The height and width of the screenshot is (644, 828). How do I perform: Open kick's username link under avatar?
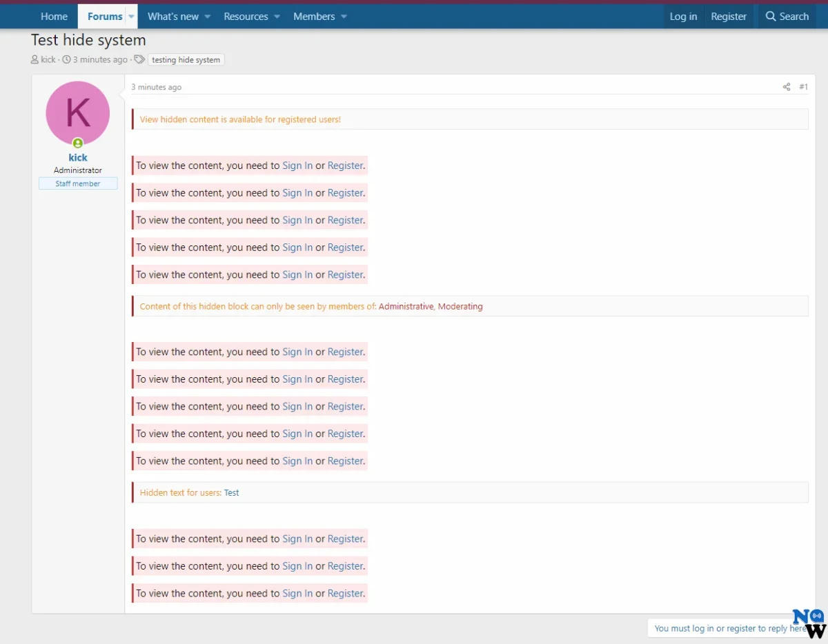pos(78,157)
